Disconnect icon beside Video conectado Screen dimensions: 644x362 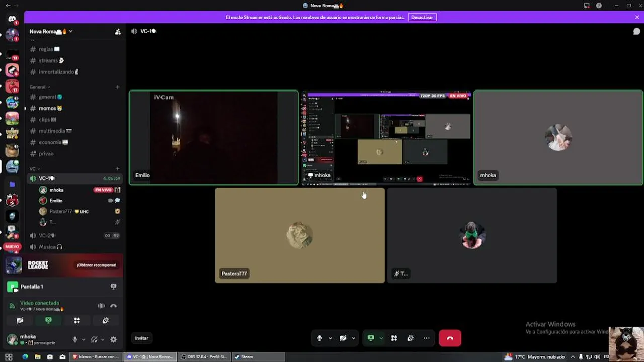point(113,306)
